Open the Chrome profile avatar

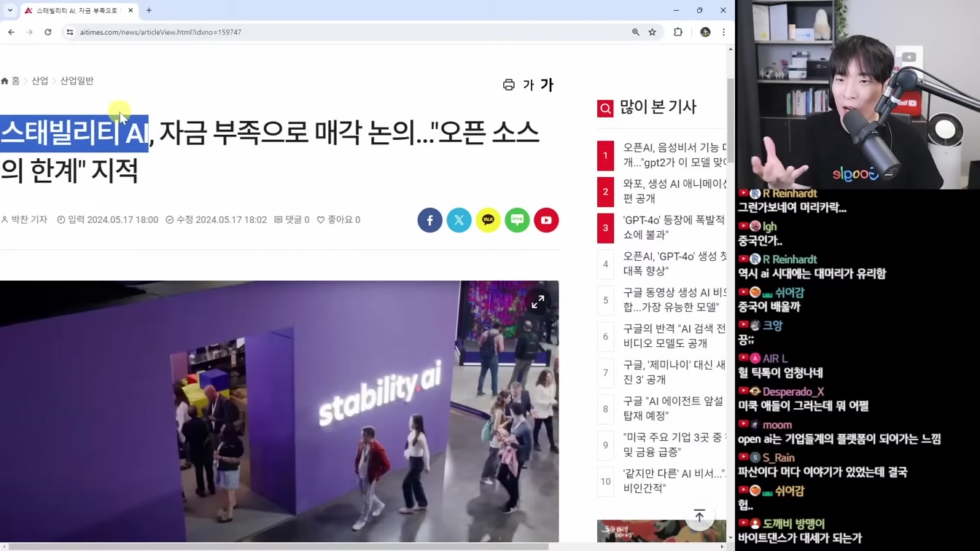[x=705, y=32]
